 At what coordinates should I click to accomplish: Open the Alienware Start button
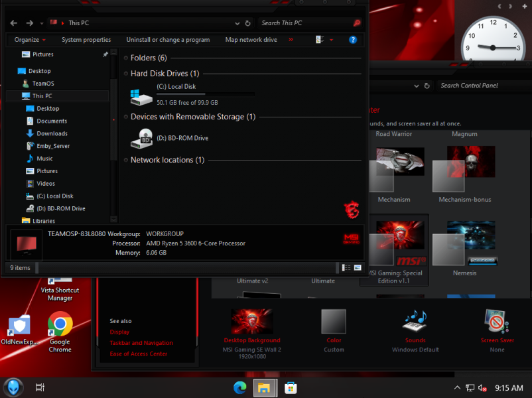(x=13, y=387)
